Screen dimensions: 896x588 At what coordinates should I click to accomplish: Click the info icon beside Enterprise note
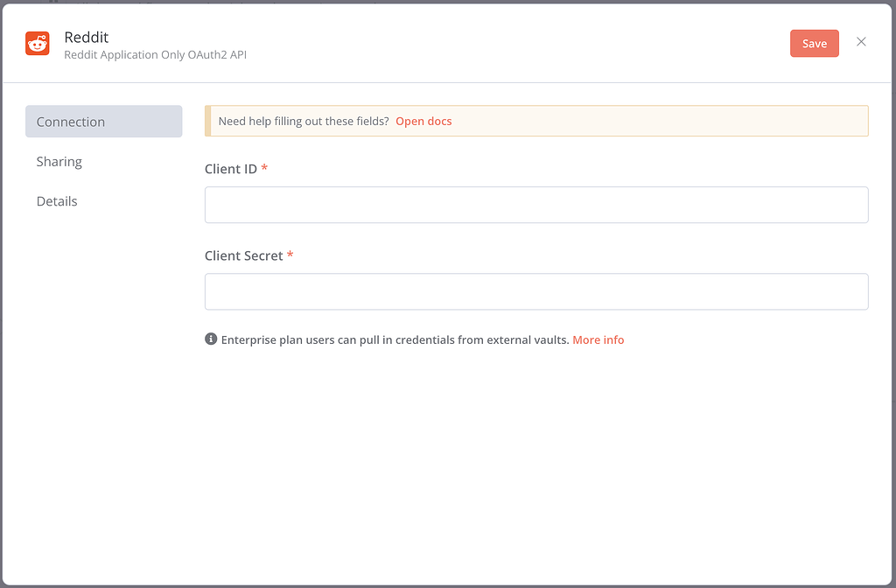tap(210, 339)
